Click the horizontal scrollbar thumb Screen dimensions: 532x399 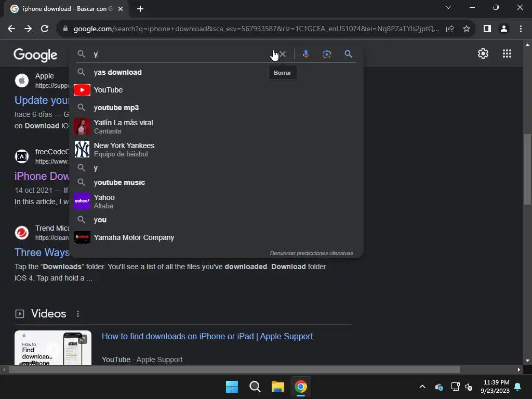[234, 370]
